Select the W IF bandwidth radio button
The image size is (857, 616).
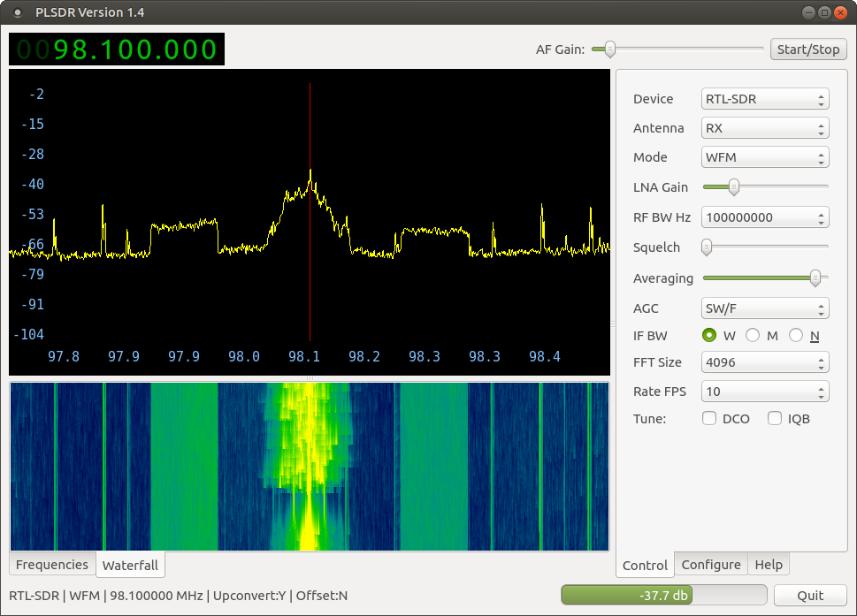709,336
